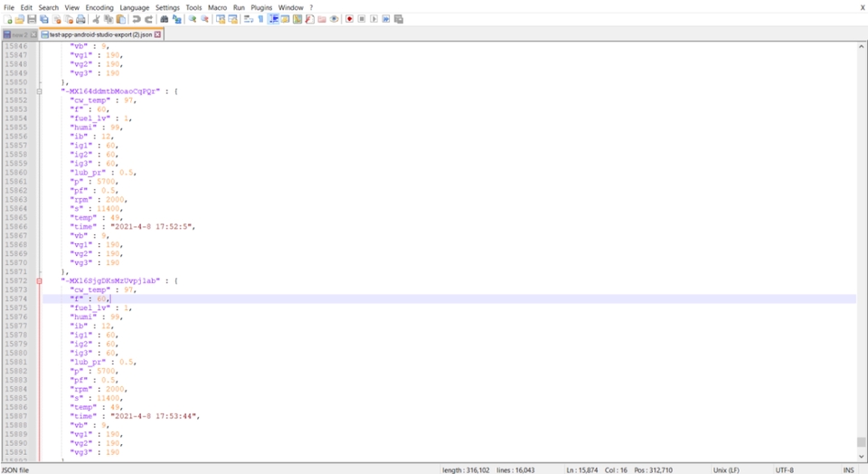The width and height of the screenshot is (868, 474).
Task: Click the Unix (LF) status bar field
Action: click(726, 469)
